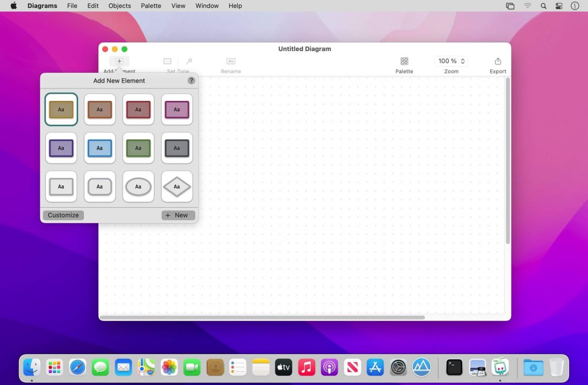Click the horizontal scrollbar of the canvas
The width and height of the screenshot is (588, 385).
click(x=262, y=317)
